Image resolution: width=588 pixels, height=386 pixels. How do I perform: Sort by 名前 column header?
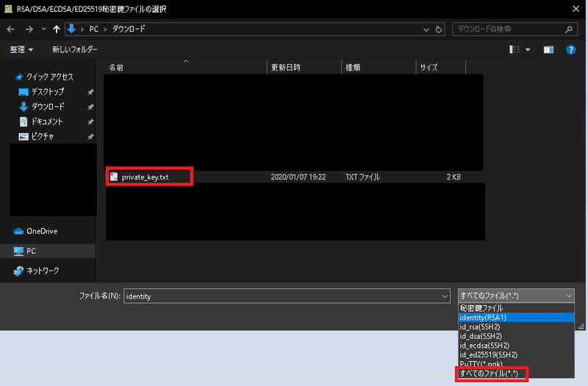click(x=186, y=68)
